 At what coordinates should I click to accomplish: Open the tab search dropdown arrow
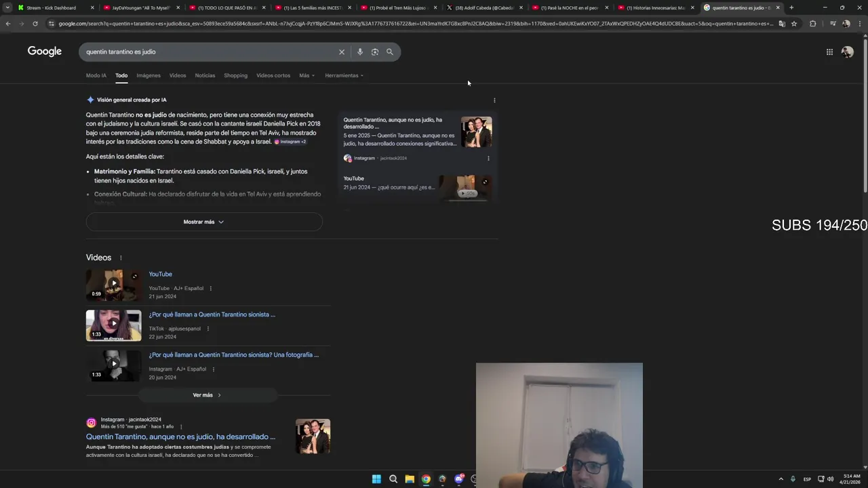click(7, 7)
